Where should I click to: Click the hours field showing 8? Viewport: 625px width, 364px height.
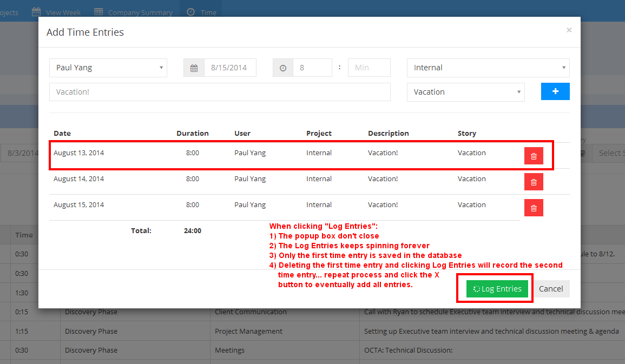312,68
